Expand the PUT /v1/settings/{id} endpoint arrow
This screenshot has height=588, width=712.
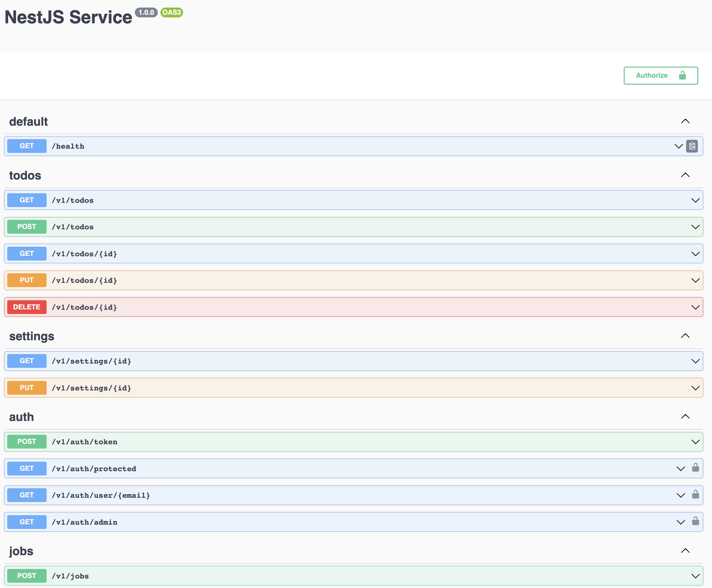[695, 388]
